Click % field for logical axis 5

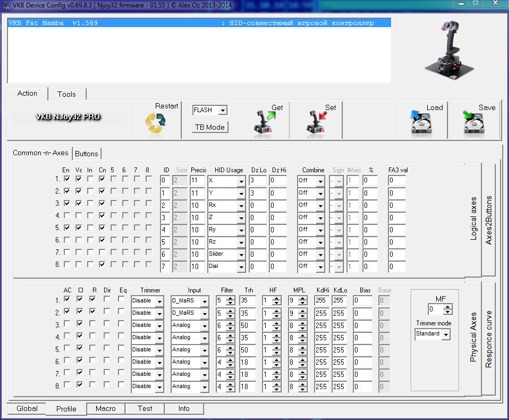(x=370, y=230)
